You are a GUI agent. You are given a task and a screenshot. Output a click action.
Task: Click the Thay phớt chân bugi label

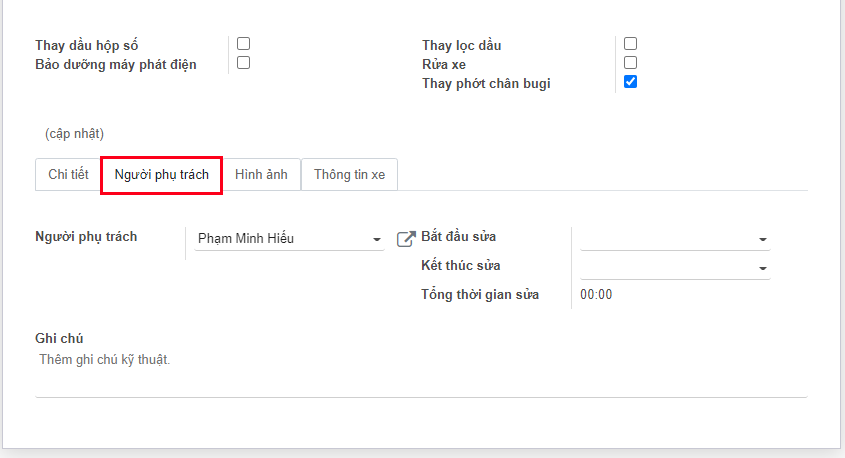[486, 83]
